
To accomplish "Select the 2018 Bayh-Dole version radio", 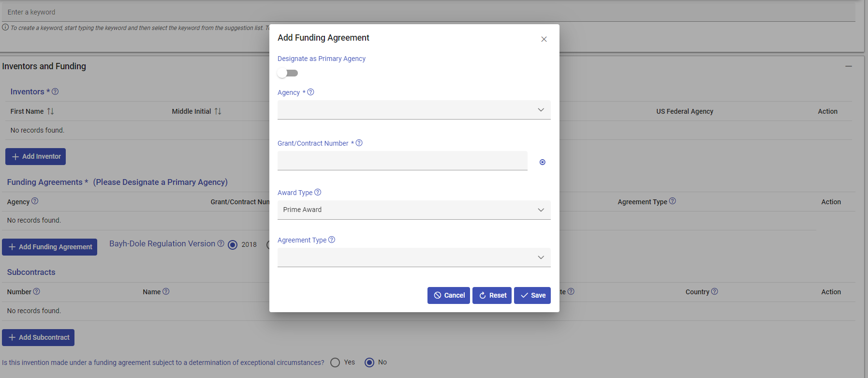I will (x=233, y=245).
